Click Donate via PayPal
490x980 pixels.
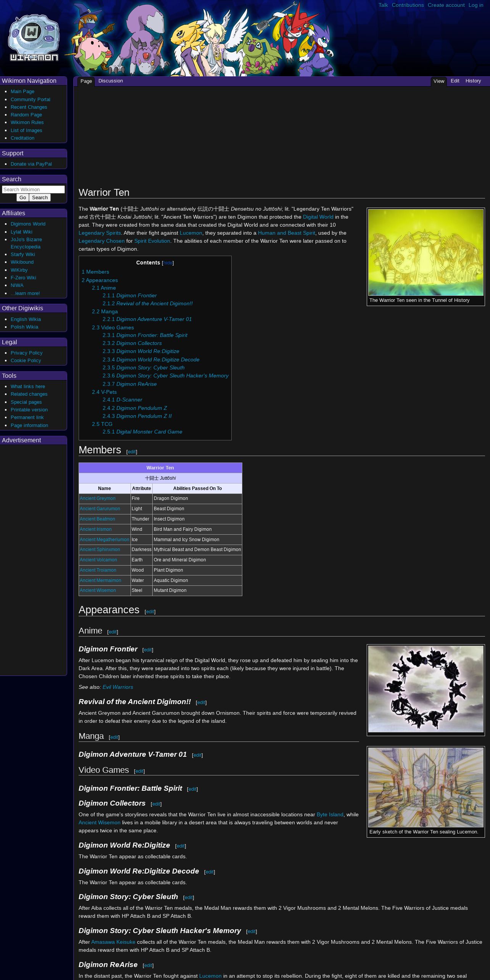tap(31, 164)
